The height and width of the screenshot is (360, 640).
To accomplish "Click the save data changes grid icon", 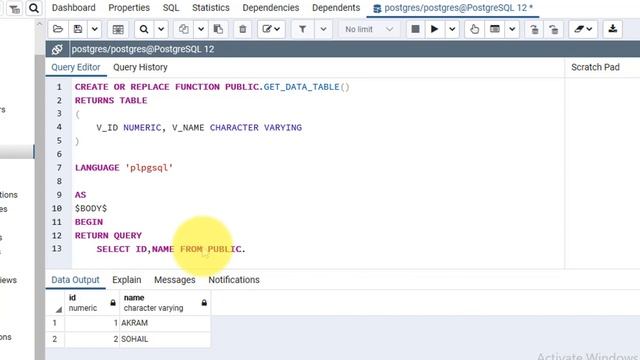I will (x=118, y=29).
